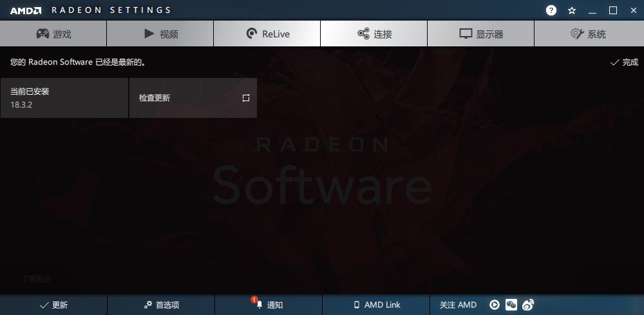The height and width of the screenshot is (315, 644).
Task: Click the ReLive swirl icon
Action: pyautogui.click(x=251, y=33)
